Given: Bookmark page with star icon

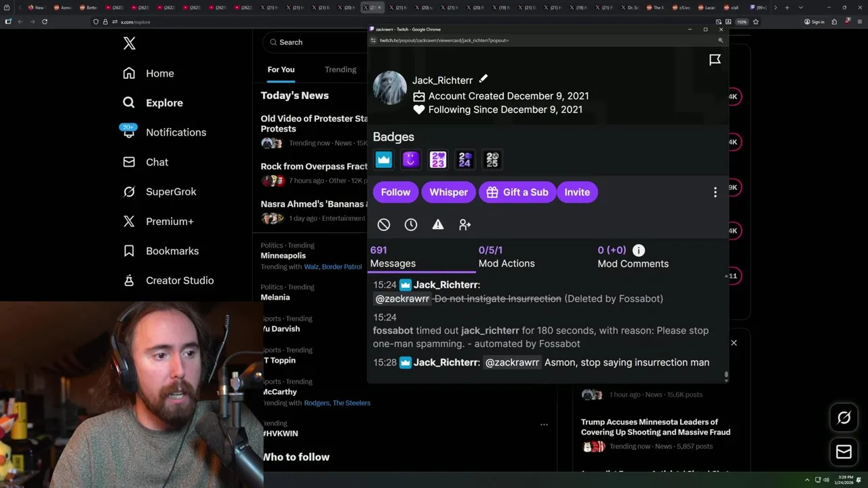Looking at the screenshot, I should click(755, 22).
